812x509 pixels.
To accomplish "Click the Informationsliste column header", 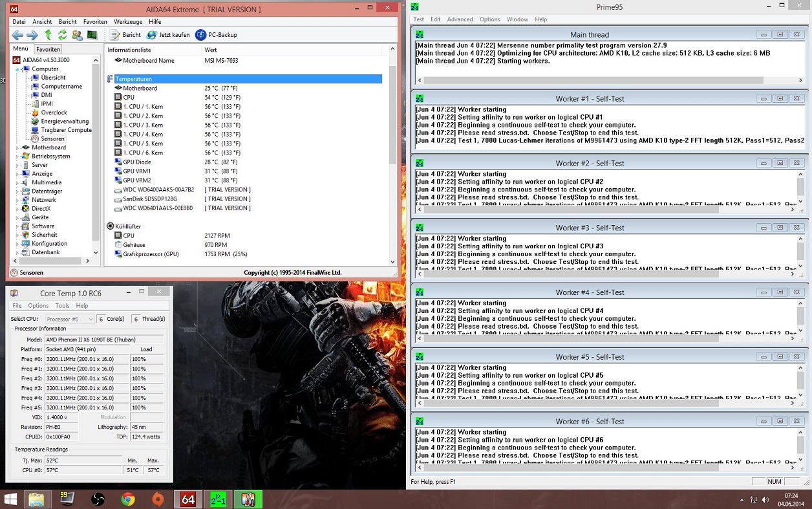I will (x=154, y=50).
